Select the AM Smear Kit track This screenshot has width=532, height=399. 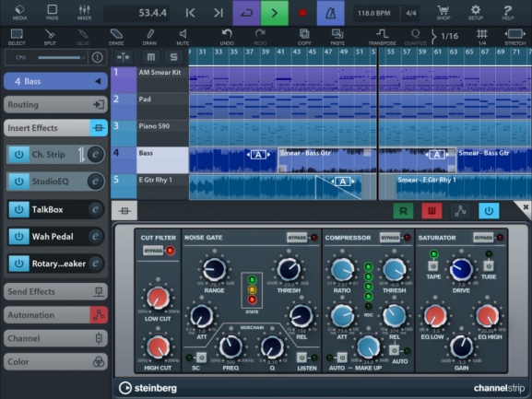(x=149, y=79)
